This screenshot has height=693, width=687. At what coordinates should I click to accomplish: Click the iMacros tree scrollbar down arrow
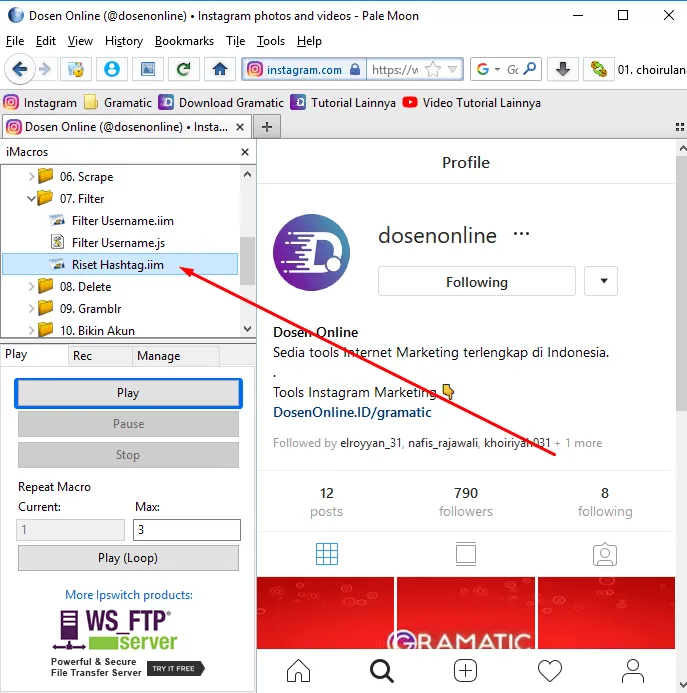tap(247, 329)
